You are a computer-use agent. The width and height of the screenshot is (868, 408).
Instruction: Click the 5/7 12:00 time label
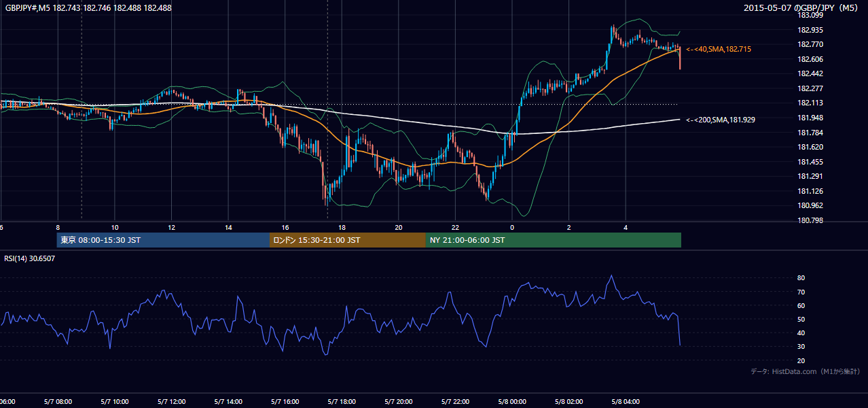[x=171, y=402]
